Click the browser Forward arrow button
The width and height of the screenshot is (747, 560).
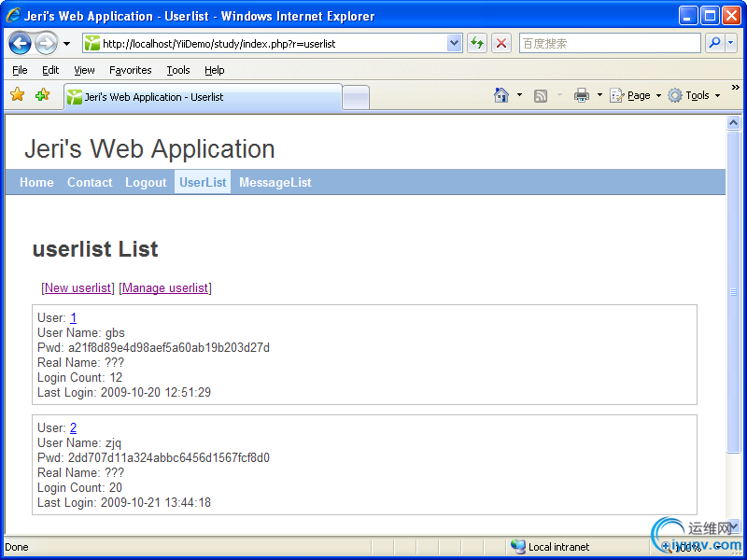tap(46, 43)
